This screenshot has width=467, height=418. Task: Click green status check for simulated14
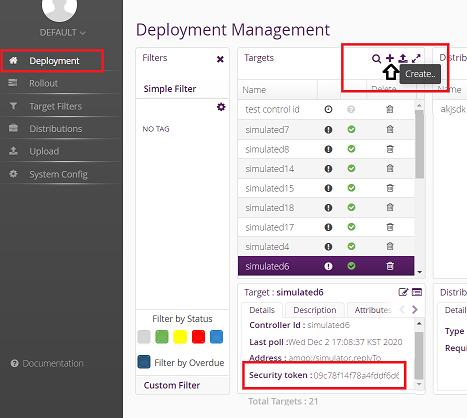coord(351,168)
